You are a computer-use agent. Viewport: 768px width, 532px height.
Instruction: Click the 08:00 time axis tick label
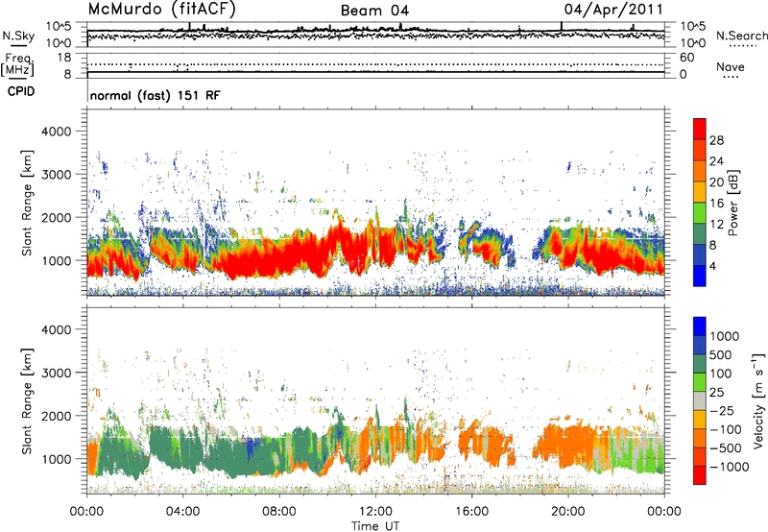coord(279,512)
